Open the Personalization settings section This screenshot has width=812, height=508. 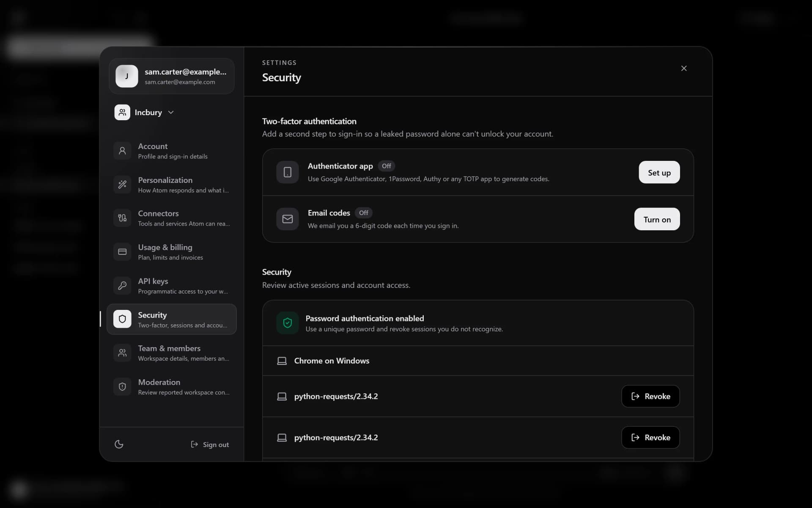coord(172,185)
